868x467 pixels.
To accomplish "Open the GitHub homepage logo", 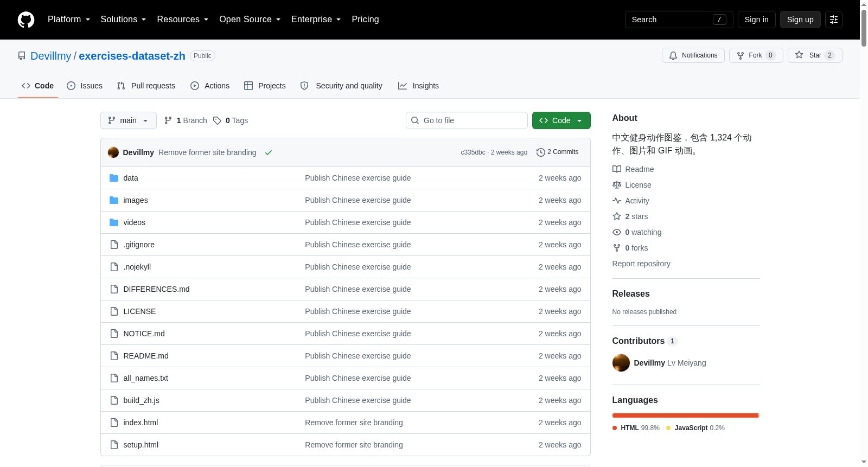I will [x=26, y=20].
